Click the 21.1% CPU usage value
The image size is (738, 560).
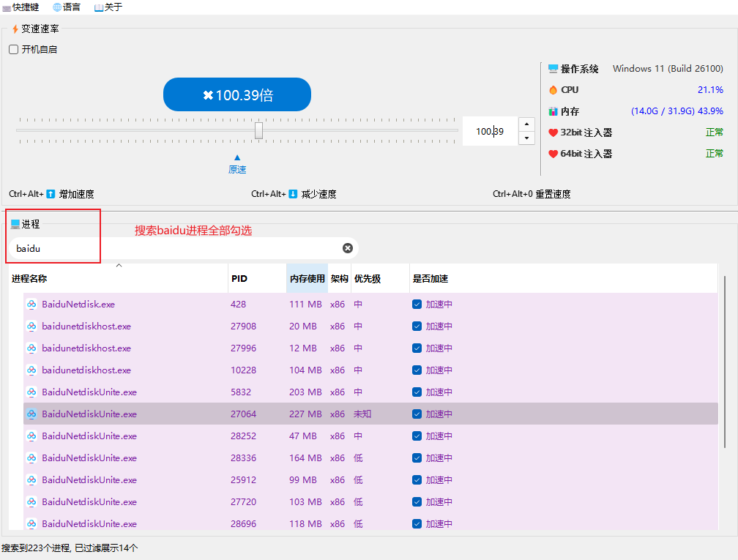(x=710, y=90)
